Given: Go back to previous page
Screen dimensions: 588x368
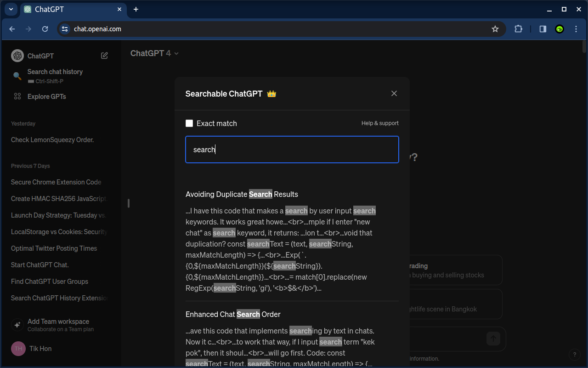Looking at the screenshot, I should click(12, 29).
